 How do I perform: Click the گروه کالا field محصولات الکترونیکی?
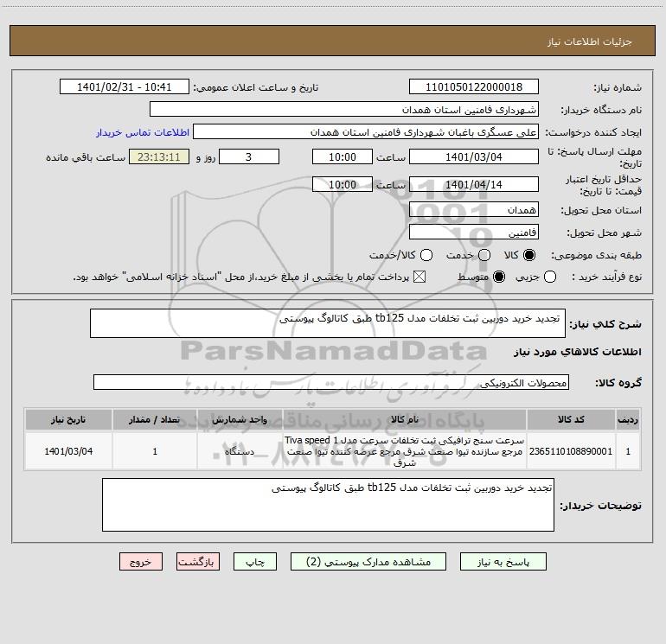pos(331,382)
